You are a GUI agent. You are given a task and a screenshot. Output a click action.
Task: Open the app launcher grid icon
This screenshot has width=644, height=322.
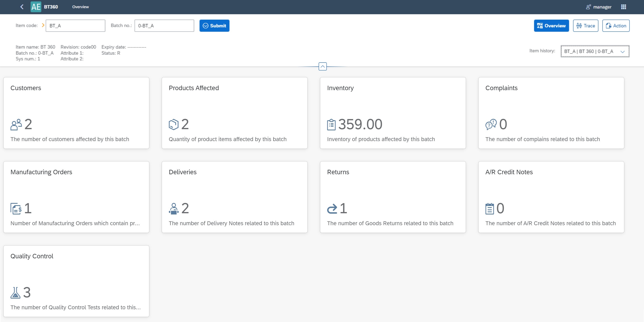point(623,7)
